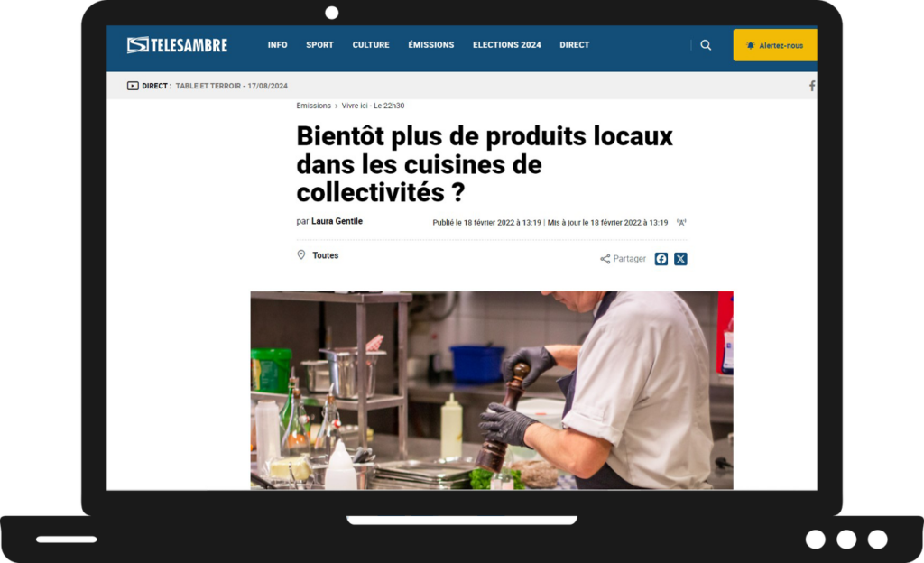Click the location pin icon
Screen dimensions: 924x563
pos(301,255)
